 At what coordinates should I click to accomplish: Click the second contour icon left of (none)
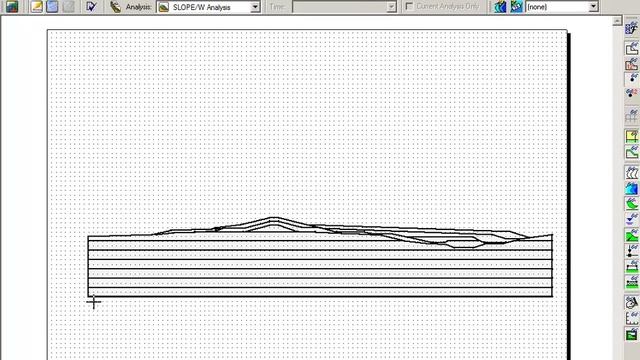[516, 7]
